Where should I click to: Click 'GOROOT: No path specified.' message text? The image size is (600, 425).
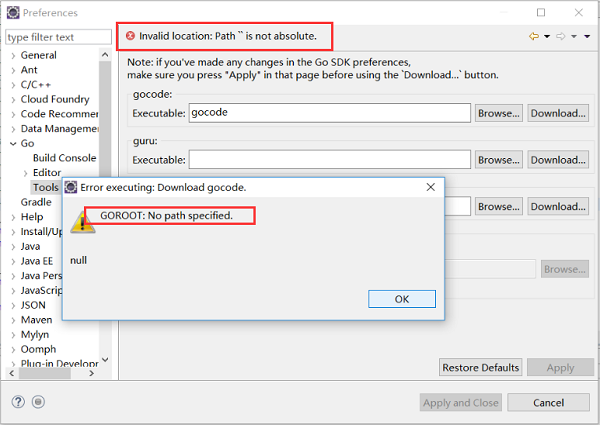(x=166, y=215)
